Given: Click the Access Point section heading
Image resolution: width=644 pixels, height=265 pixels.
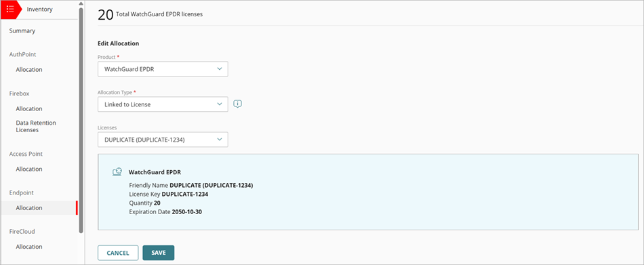Looking at the screenshot, I should tap(26, 154).
